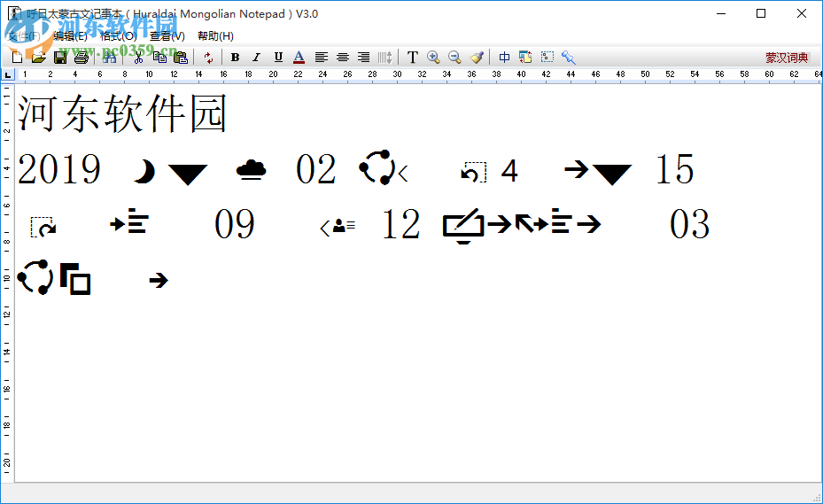Click the red convert arrows icon
The image size is (823, 504).
click(x=208, y=58)
